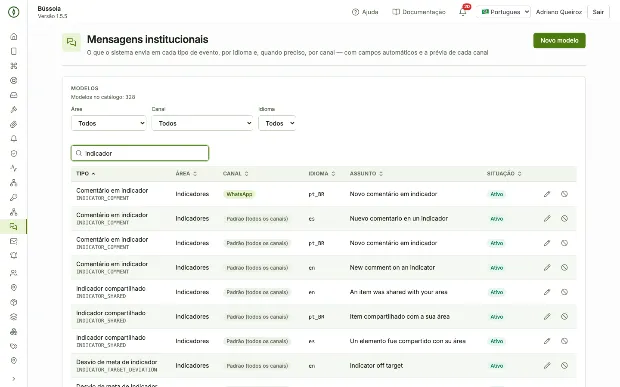Edit the 'Nuevo comentario en un indicador' row

[x=547, y=219]
